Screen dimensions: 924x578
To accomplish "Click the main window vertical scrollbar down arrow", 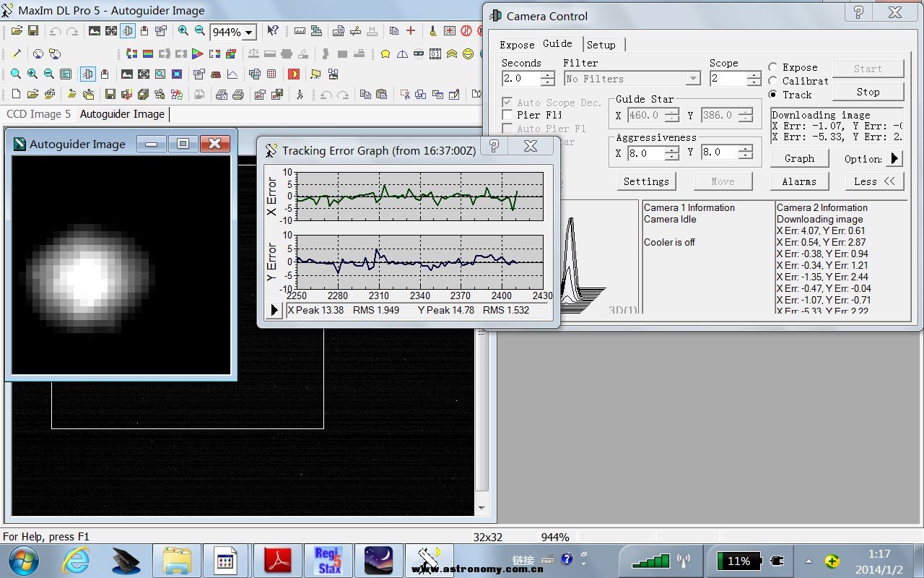I will pyautogui.click(x=483, y=509).
